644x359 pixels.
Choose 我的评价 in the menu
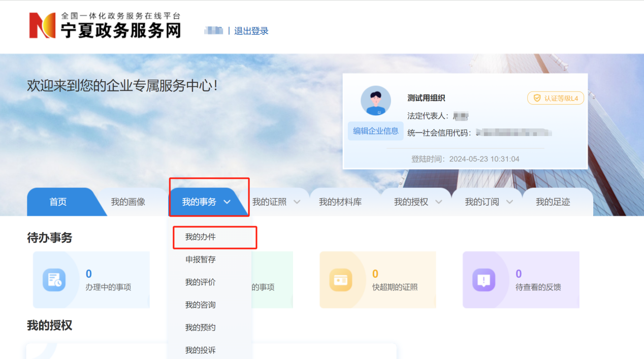pos(200,282)
